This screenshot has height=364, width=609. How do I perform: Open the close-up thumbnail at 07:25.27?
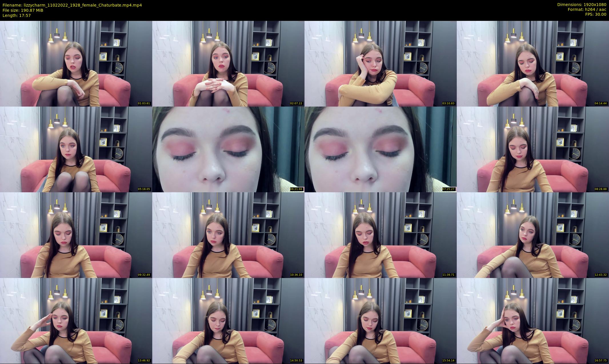[380, 149]
